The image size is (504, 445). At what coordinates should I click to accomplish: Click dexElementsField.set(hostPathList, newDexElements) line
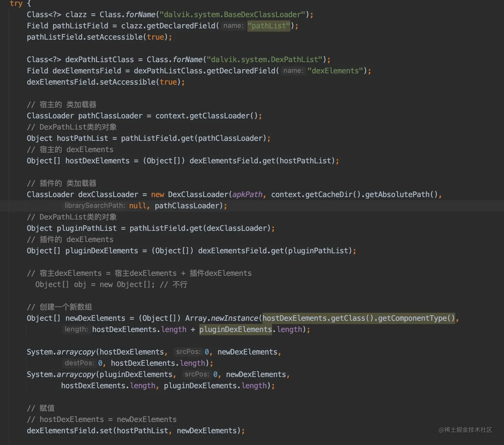coord(136,431)
